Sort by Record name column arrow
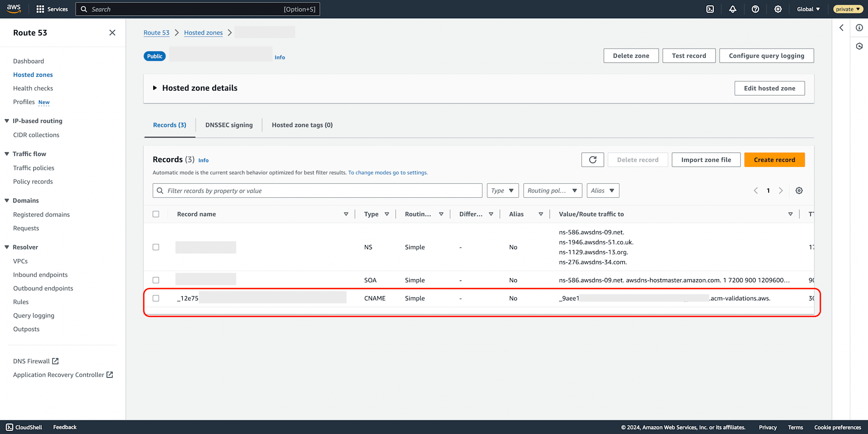Viewport: 868px width, 434px height. [x=346, y=214]
